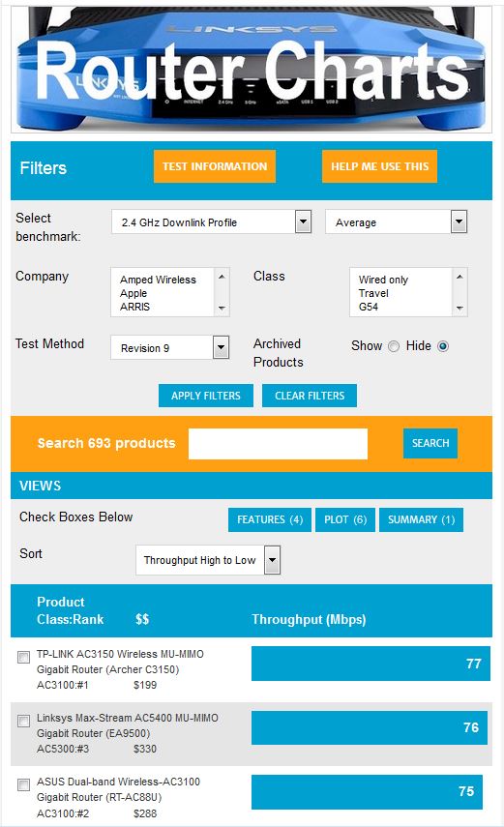
Task: Select G54 in the Class list
Action: (369, 307)
